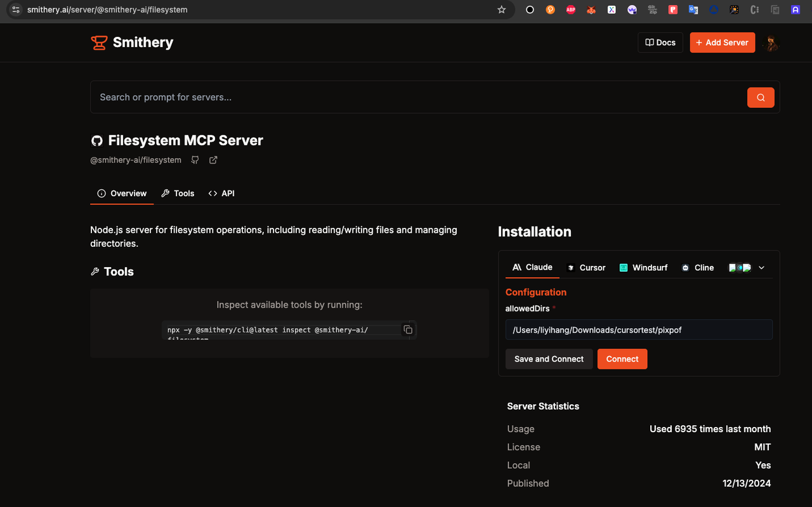
Task: Click the Server Statistics heading
Action: pos(543,406)
